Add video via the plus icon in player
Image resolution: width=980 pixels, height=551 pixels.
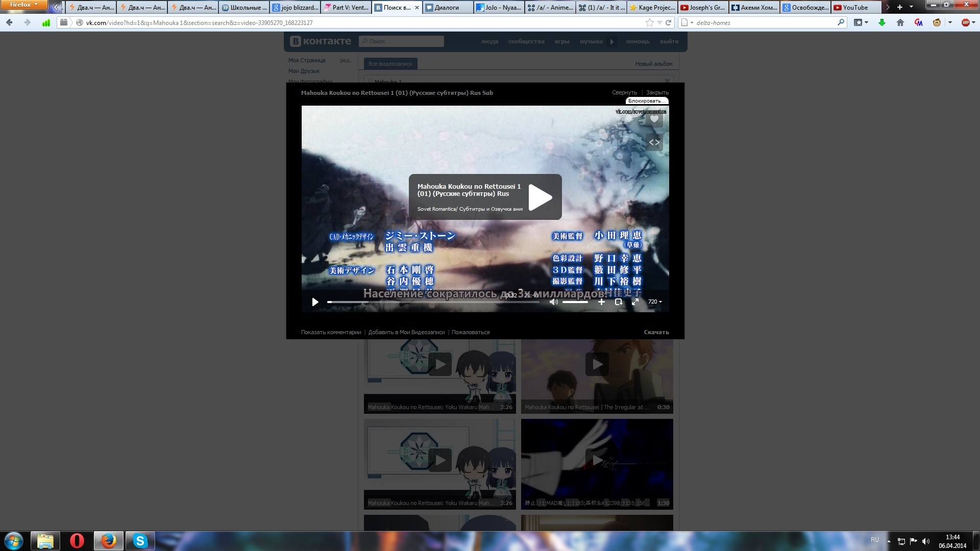pos(601,302)
